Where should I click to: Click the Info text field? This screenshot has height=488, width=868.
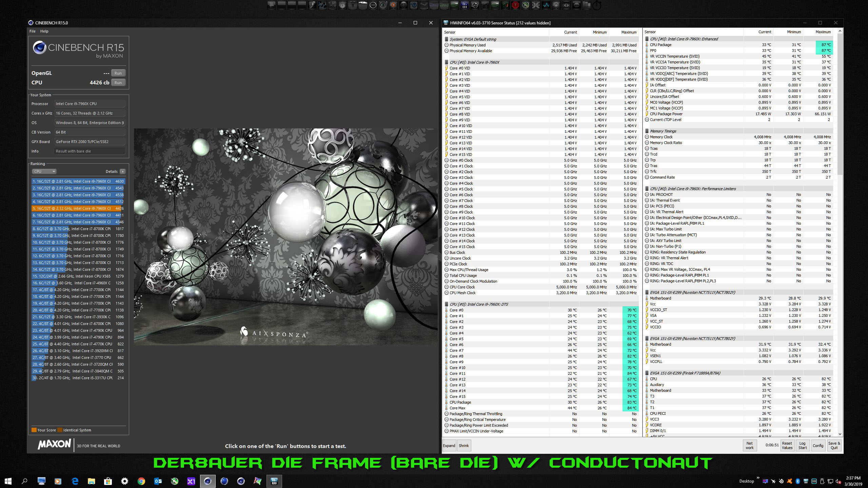click(x=90, y=151)
